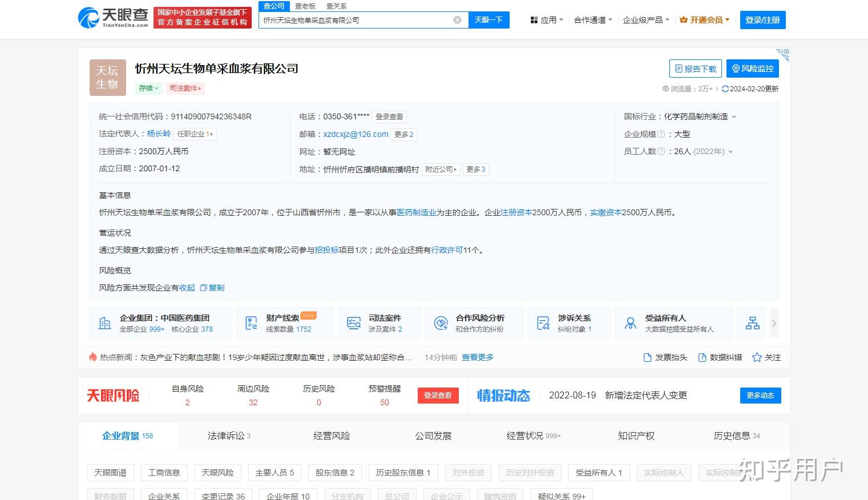Open the enterprise group building icon
The width and height of the screenshot is (868, 500).
[x=105, y=323]
